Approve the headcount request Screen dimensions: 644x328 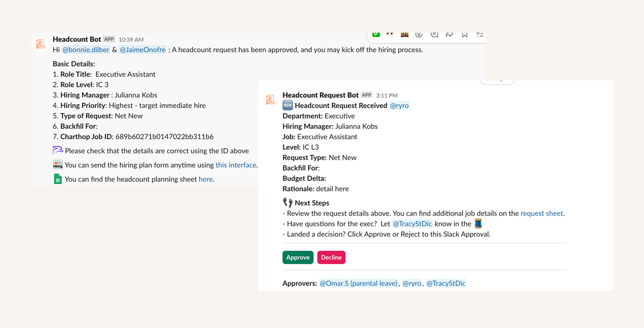point(298,257)
